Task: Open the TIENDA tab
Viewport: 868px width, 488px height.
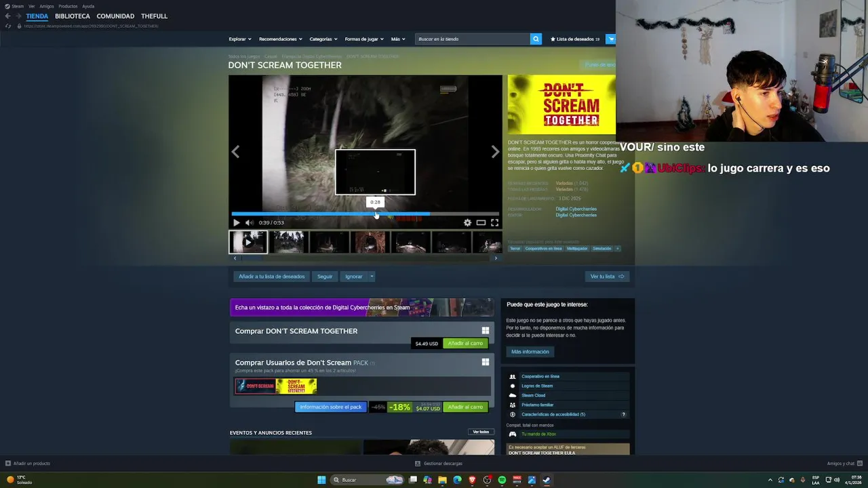Action: [37, 16]
